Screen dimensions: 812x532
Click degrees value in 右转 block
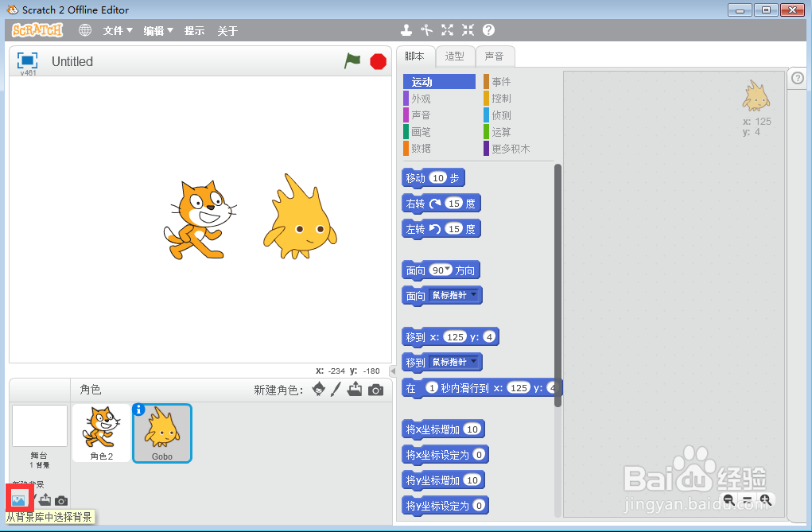[454, 203]
